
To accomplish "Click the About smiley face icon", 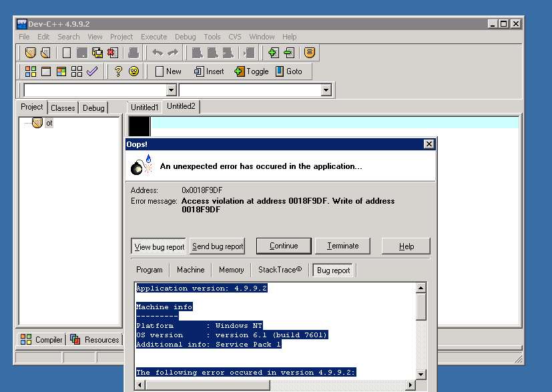I will (133, 71).
